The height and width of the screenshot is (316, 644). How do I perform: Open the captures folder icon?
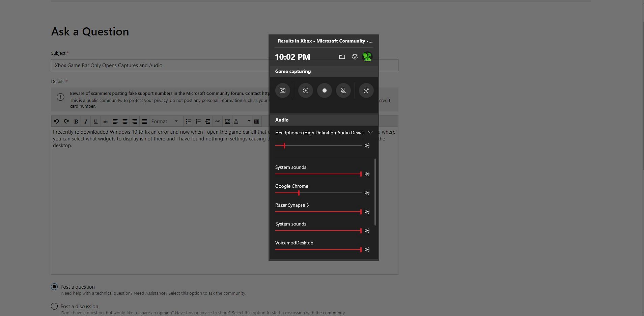(342, 57)
